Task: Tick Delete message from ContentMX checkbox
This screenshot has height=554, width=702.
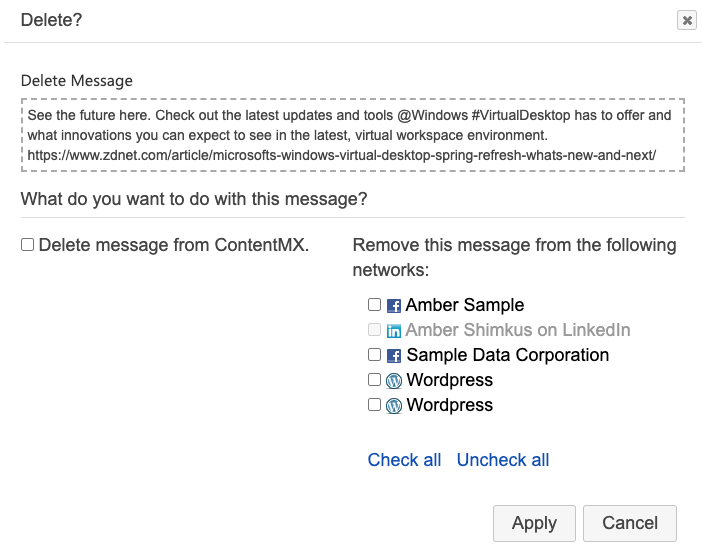Action: (x=27, y=245)
